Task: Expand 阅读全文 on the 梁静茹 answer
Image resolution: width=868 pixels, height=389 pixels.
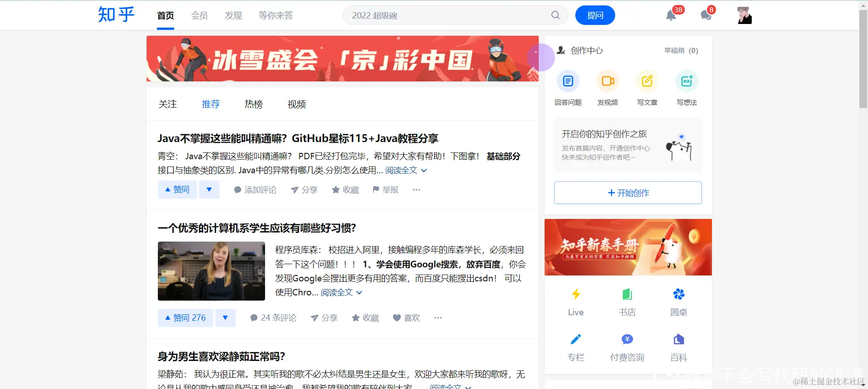Action: tap(450, 386)
